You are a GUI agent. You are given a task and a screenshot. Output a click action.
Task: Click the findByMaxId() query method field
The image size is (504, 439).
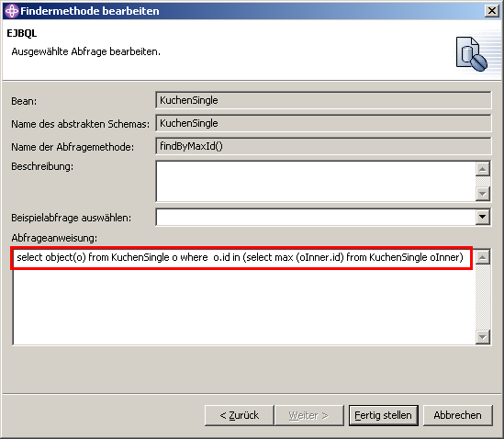tap(323, 146)
